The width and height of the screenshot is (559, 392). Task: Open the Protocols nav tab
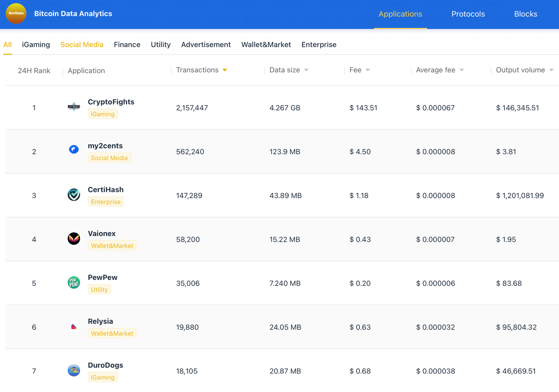[x=468, y=14]
